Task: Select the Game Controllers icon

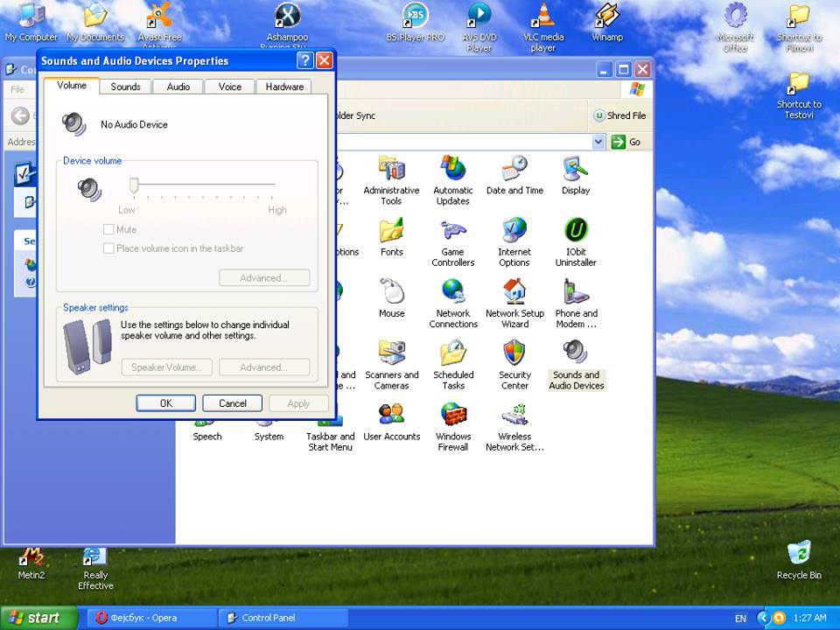Action: coord(452,232)
